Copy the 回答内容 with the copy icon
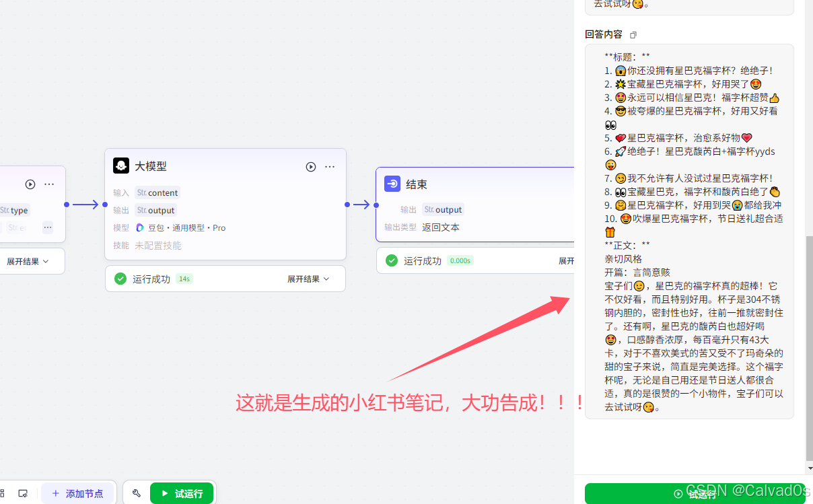Image resolution: width=813 pixels, height=504 pixels. pyautogui.click(x=633, y=34)
